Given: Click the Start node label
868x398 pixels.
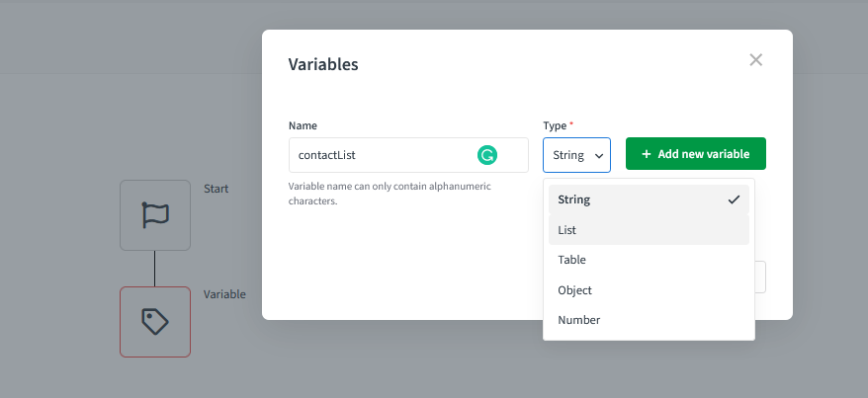Looking at the screenshot, I should click(x=216, y=188).
